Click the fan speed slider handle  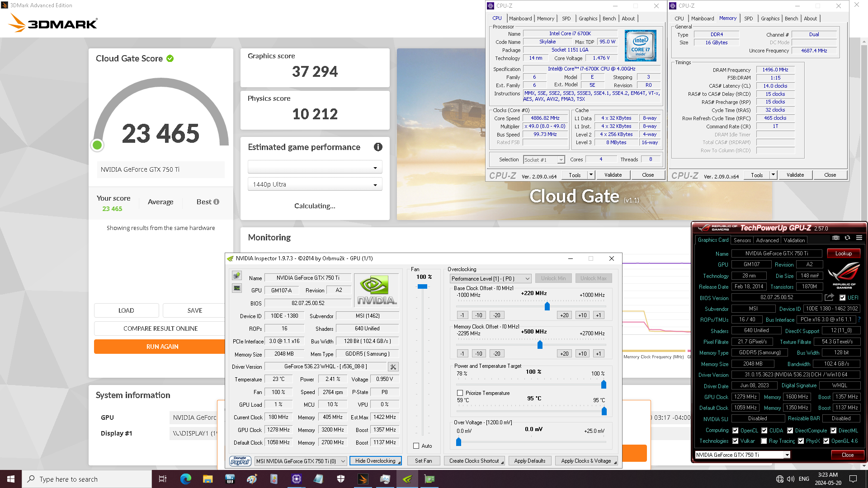tap(422, 286)
